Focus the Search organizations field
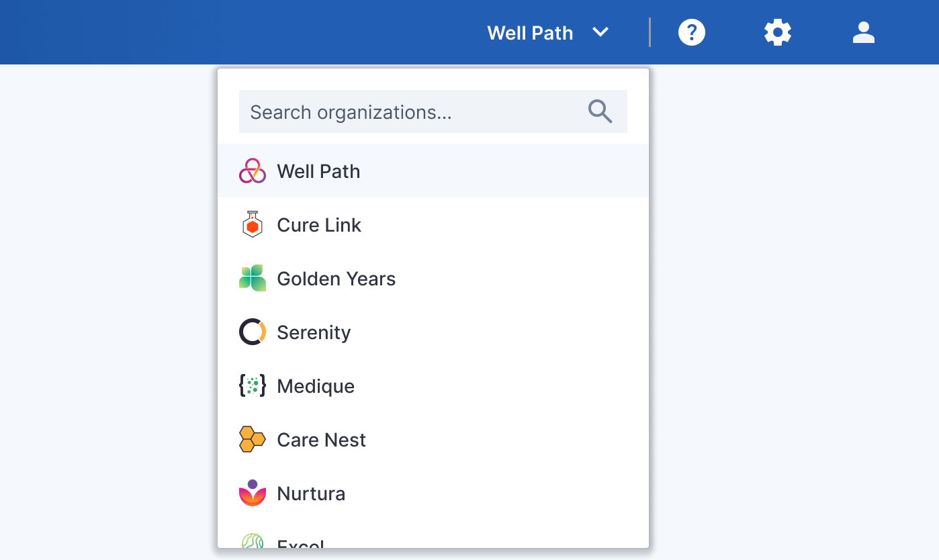The height and width of the screenshot is (560, 939). click(410, 111)
